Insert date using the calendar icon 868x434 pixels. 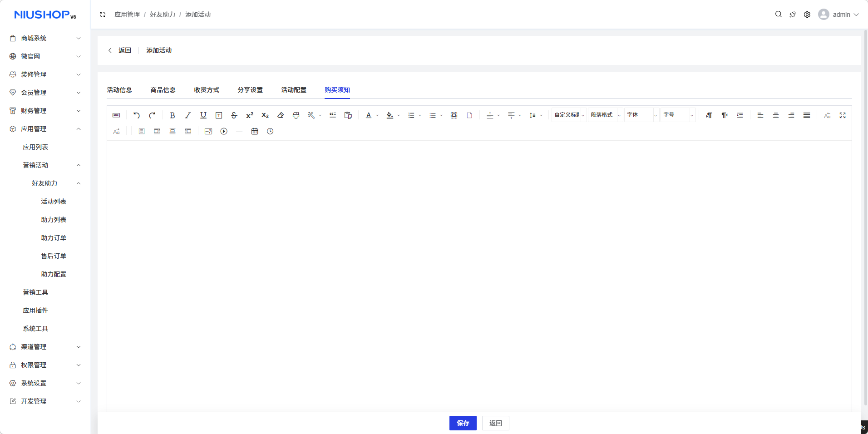[255, 131]
